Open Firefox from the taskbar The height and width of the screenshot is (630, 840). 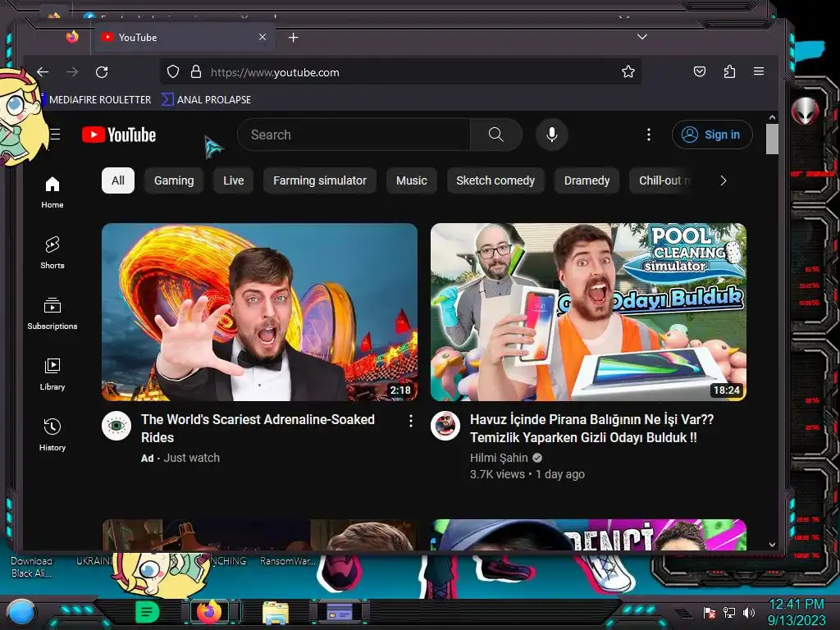coord(209,612)
